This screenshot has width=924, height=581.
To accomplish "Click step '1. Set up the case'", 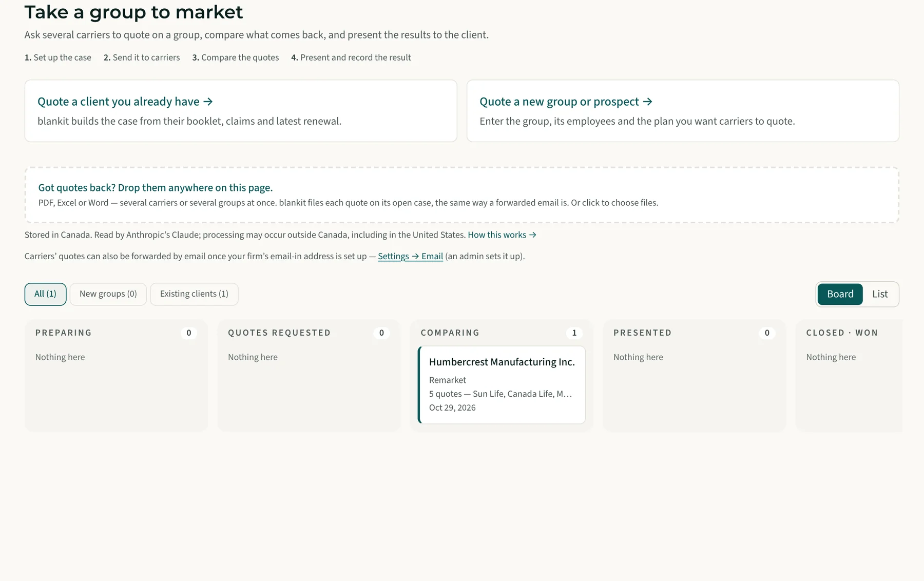I will [58, 57].
